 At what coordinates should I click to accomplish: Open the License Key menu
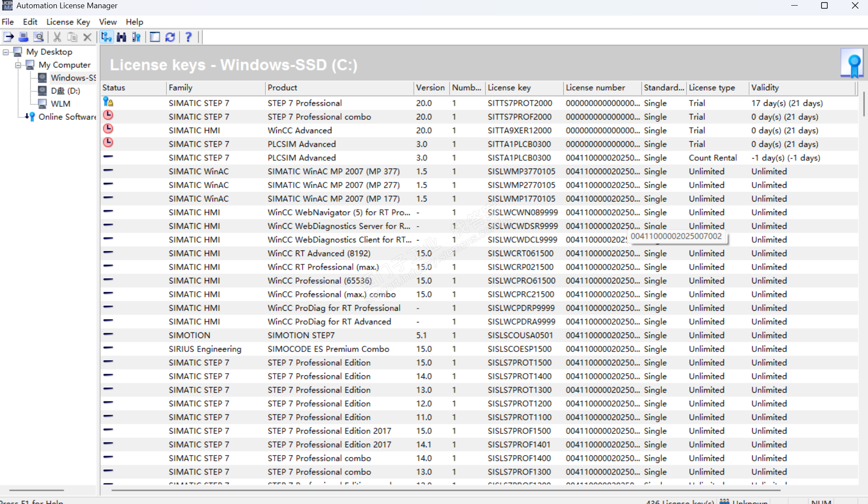click(68, 22)
